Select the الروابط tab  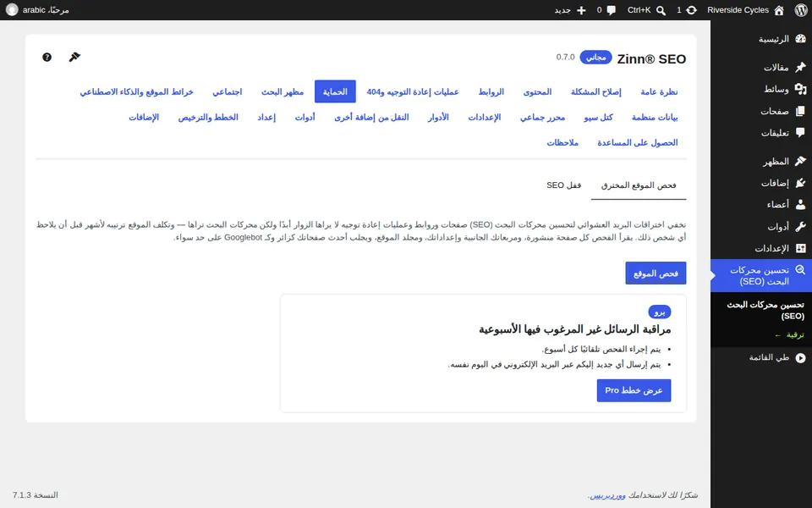(491, 91)
